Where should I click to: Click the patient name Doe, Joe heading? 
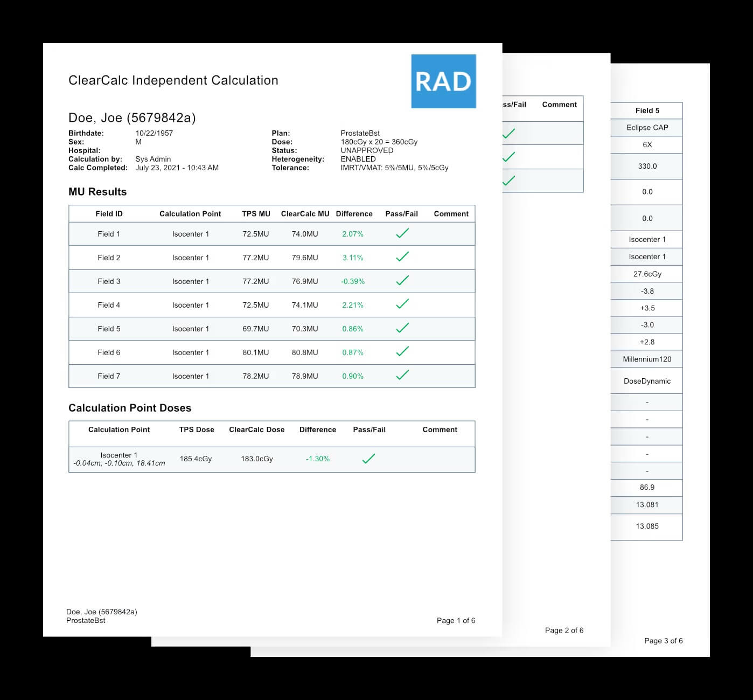tap(132, 118)
